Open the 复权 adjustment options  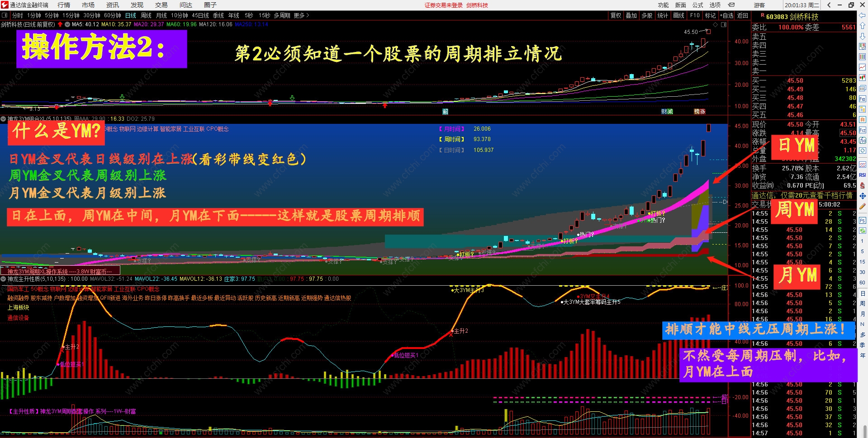[616, 15]
